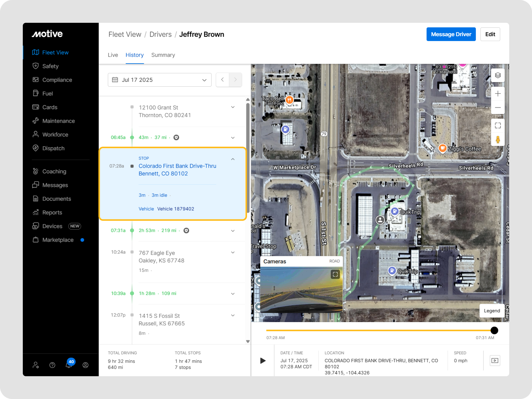Image resolution: width=532 pixels, height=399 pixels.
Task: Play the trip history playback
Action: (263, 360)
